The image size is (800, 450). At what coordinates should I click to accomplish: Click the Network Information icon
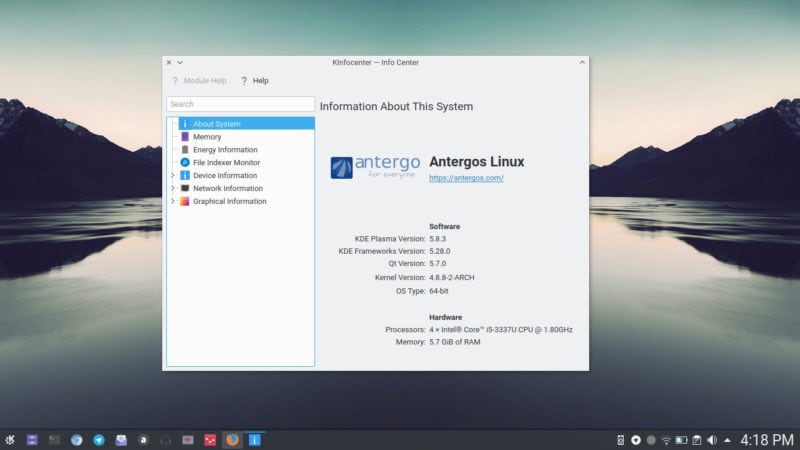point(185,188)
